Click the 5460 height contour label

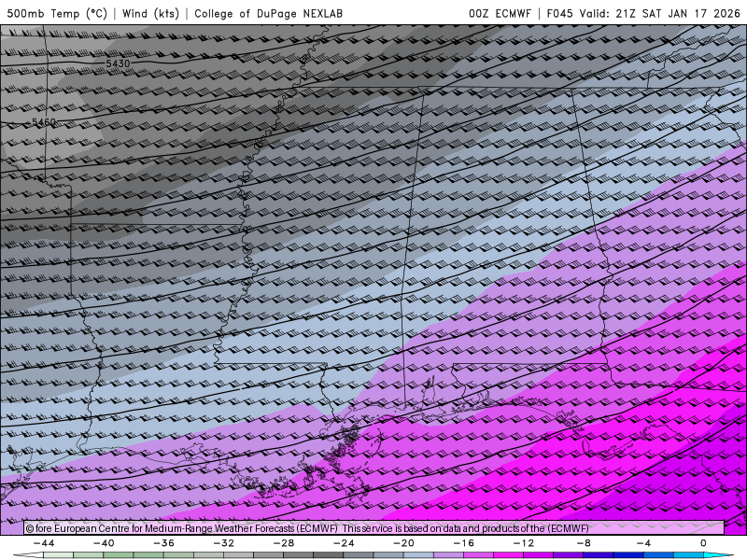44,122
